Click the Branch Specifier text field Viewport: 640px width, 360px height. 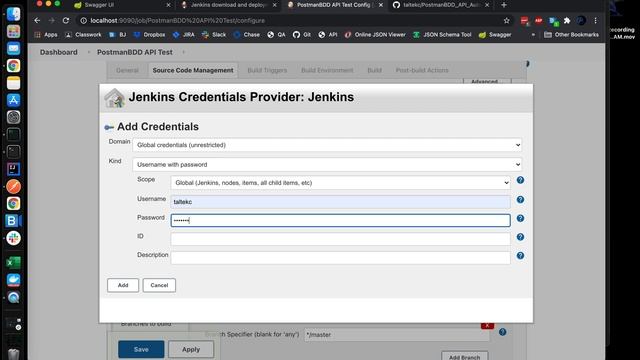[397, 335]
